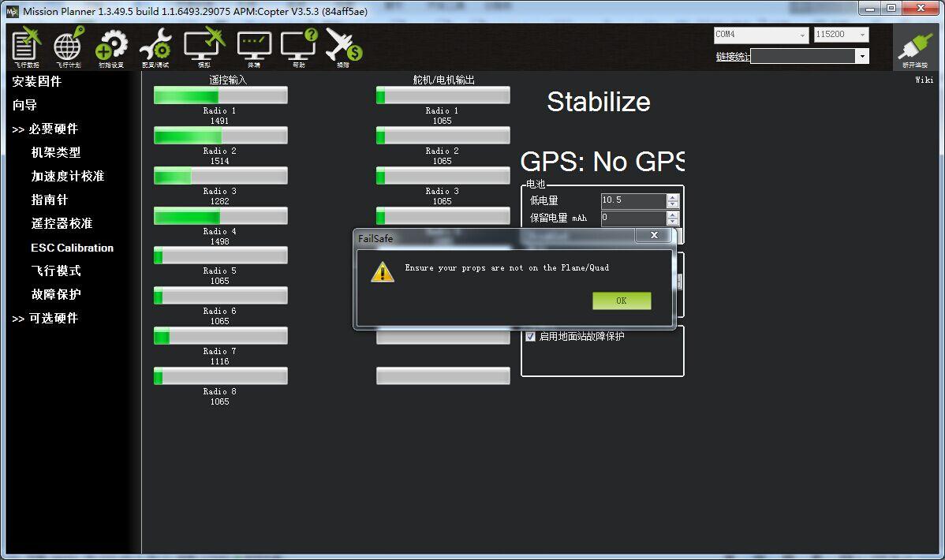Click the 捐赠 donate plane icon
This screenshot has width=945, height=560.
(x=343, y=47)
